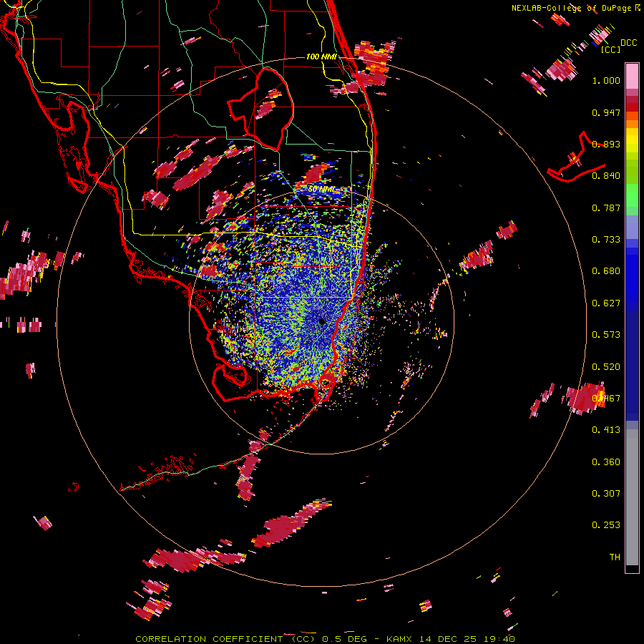Select the 0.520 scale value

point(606,367)
